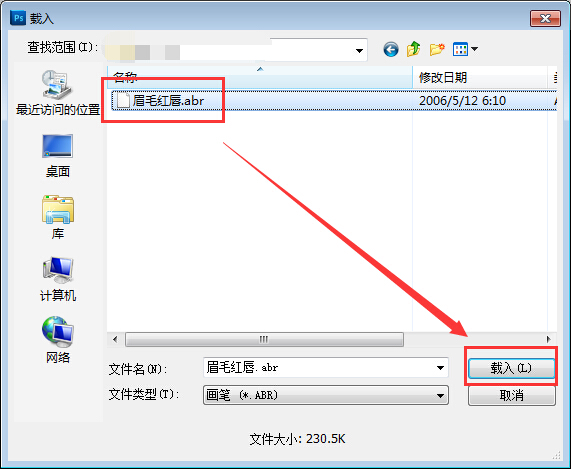This screenshot has width=571, height=469.
Task: Go to 桌面 in the sidebar
Action: pos(58,156)
